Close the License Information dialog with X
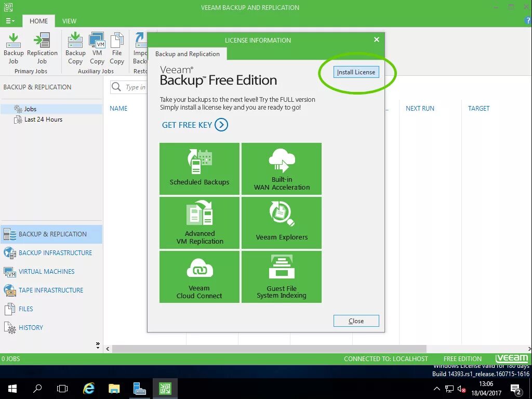Viewport: 532px width, 399px height. coord(376,39)
